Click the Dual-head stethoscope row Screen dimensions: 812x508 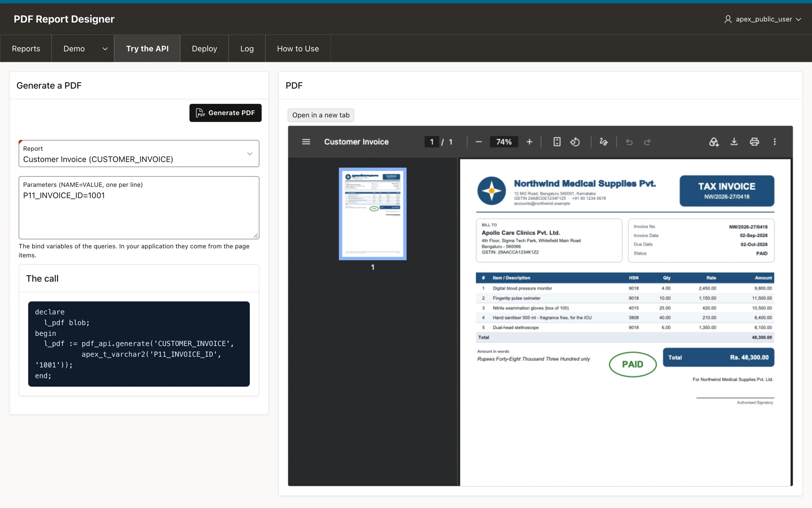[x=625, y=327]
